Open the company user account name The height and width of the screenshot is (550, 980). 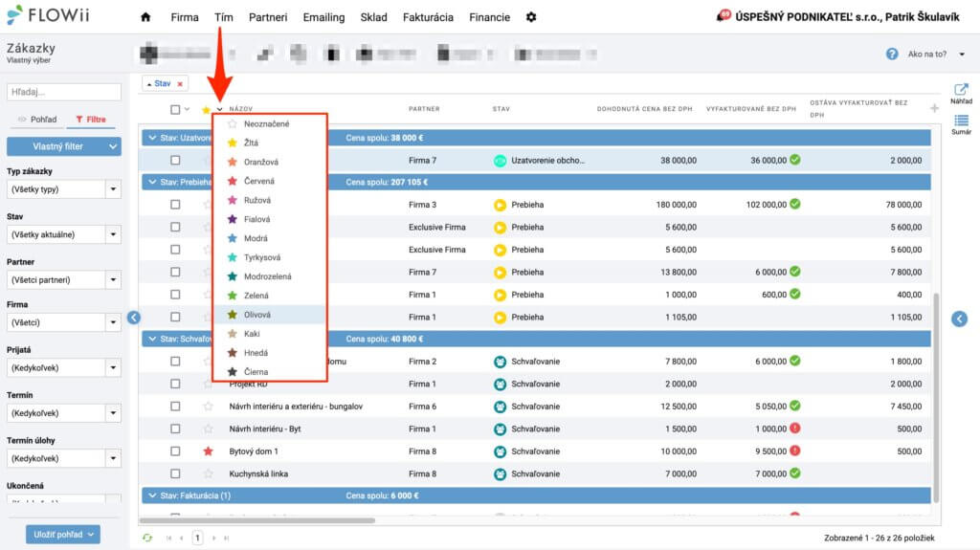pyautogui.click(x=847, y=17)
